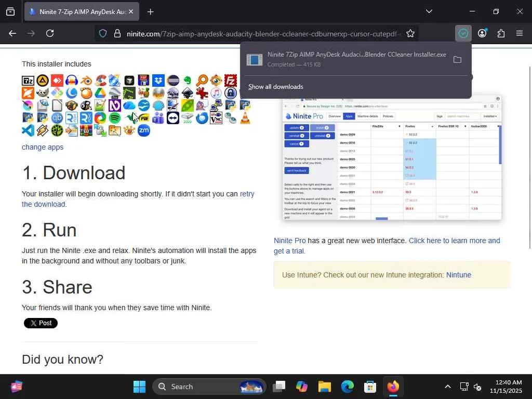Open the Nintune link

coord(459,275)
